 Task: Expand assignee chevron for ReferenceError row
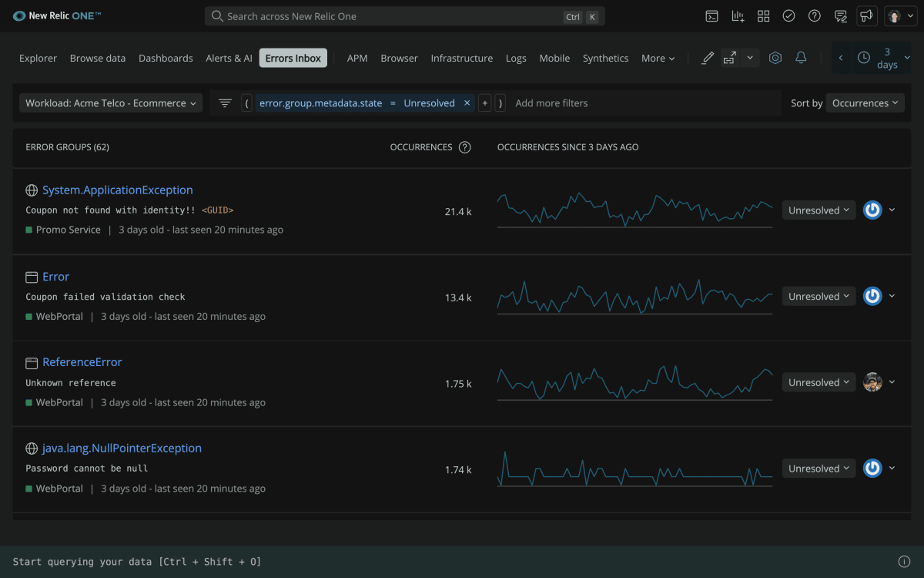pos(892,382)
